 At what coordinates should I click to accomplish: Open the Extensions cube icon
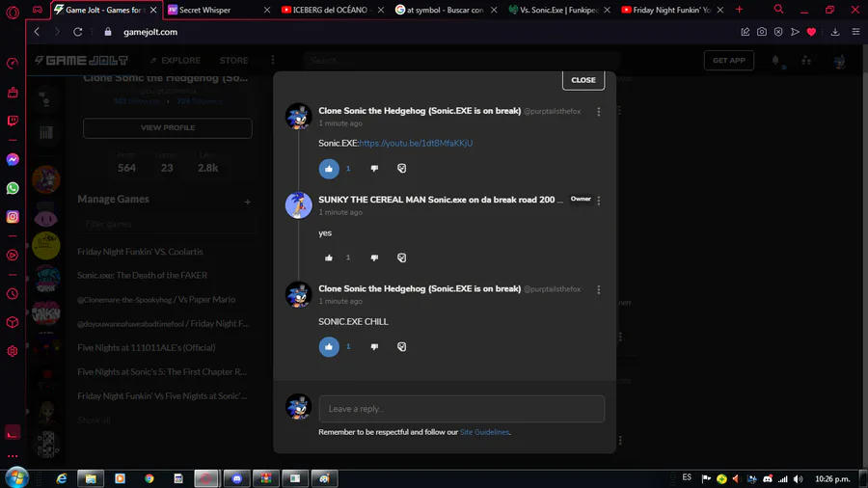[13, 322]
